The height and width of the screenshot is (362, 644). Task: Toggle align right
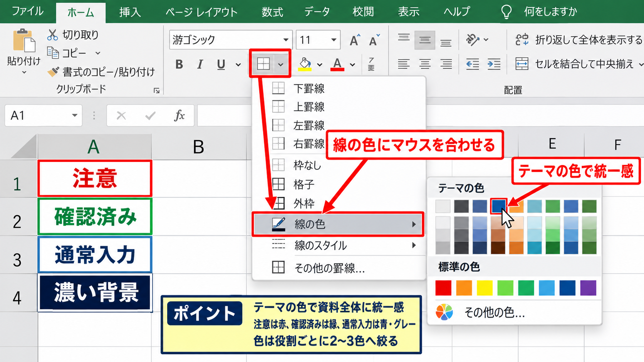pos(446,64)
